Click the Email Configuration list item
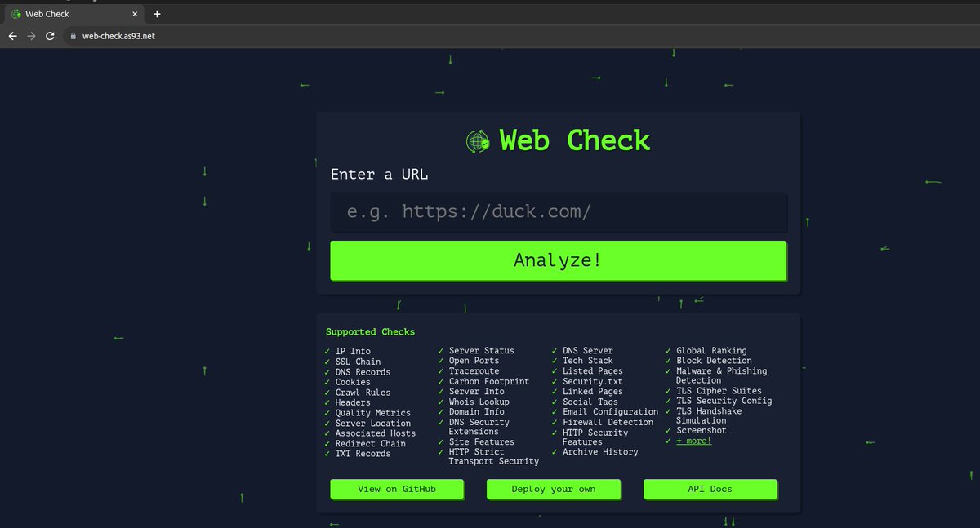The width and height of the screenshot is (980, 528). tap(610, 412)
